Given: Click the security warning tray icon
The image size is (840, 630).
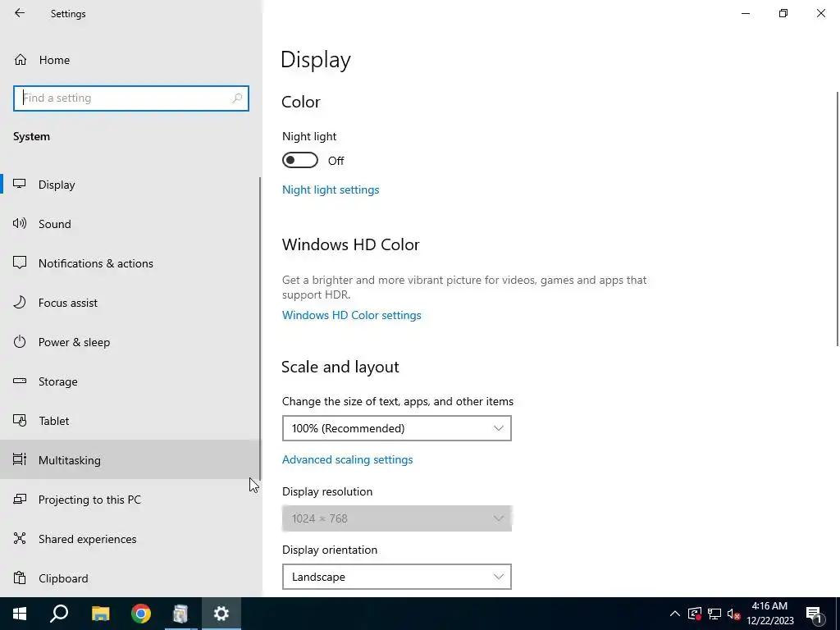Looking at the screenshot, I should point(694,614).
